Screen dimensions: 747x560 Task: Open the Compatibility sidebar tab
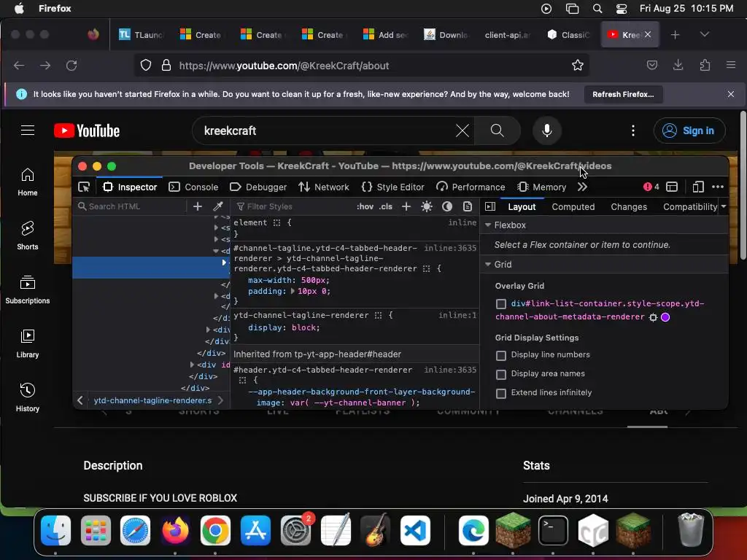(690, 206)
